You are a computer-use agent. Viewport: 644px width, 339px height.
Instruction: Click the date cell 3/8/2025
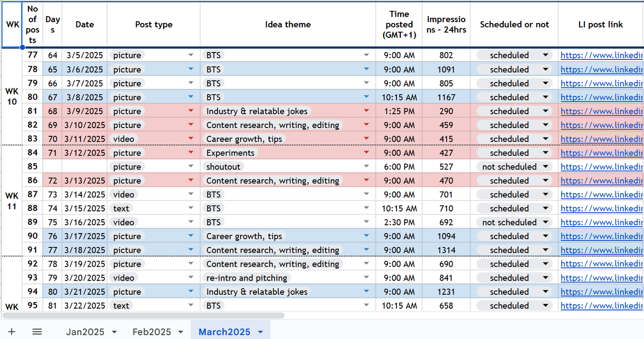pos(85,97)
